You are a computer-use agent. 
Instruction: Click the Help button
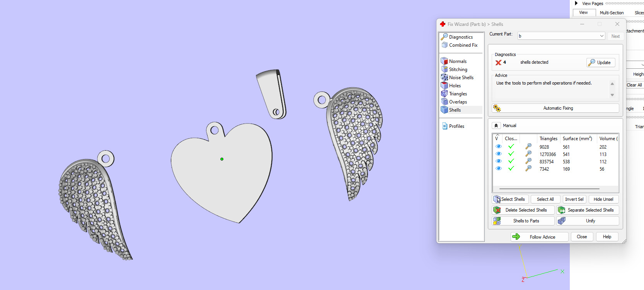[607, 237]
